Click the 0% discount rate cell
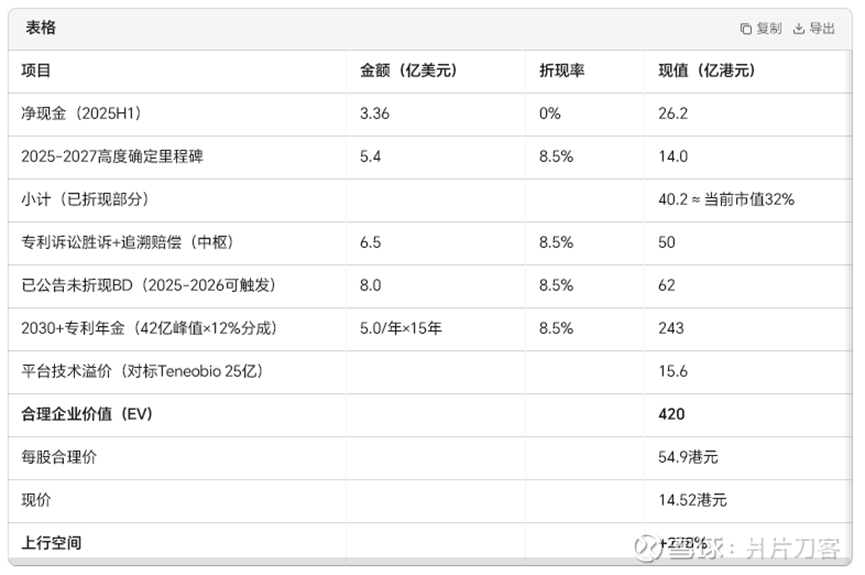The width and height of the screenshot is (865, 575). (549, 114)
